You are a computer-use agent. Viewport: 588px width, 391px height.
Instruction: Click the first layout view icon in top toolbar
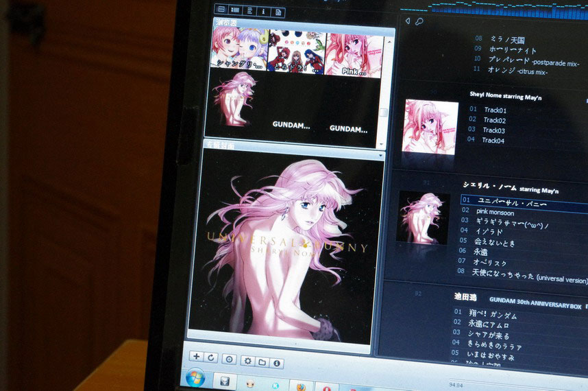pos(221,9)
